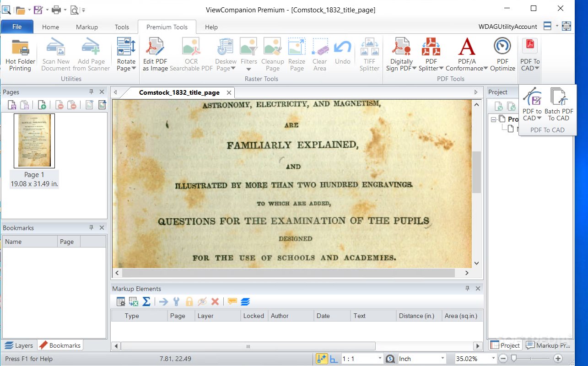This screenshot has height=366, width=588.
Task: Click the TIFF Splitter tool
Action: [x=369, y=54]
